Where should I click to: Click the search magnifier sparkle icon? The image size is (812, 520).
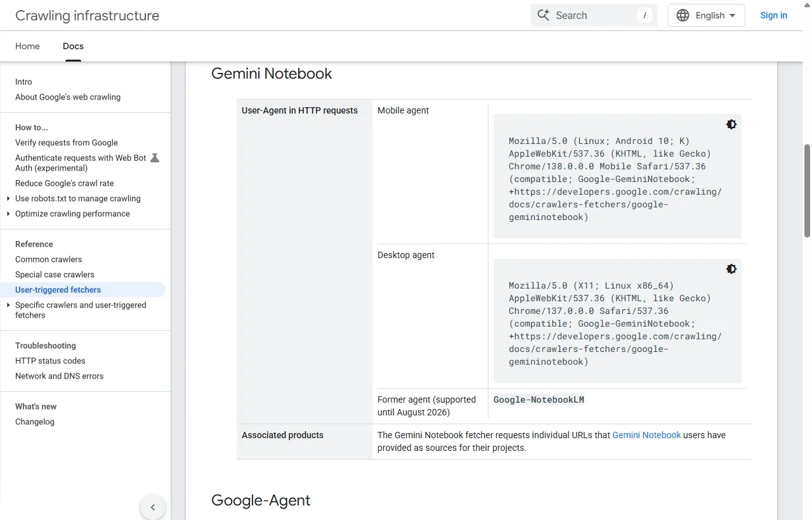click(543, 15)
